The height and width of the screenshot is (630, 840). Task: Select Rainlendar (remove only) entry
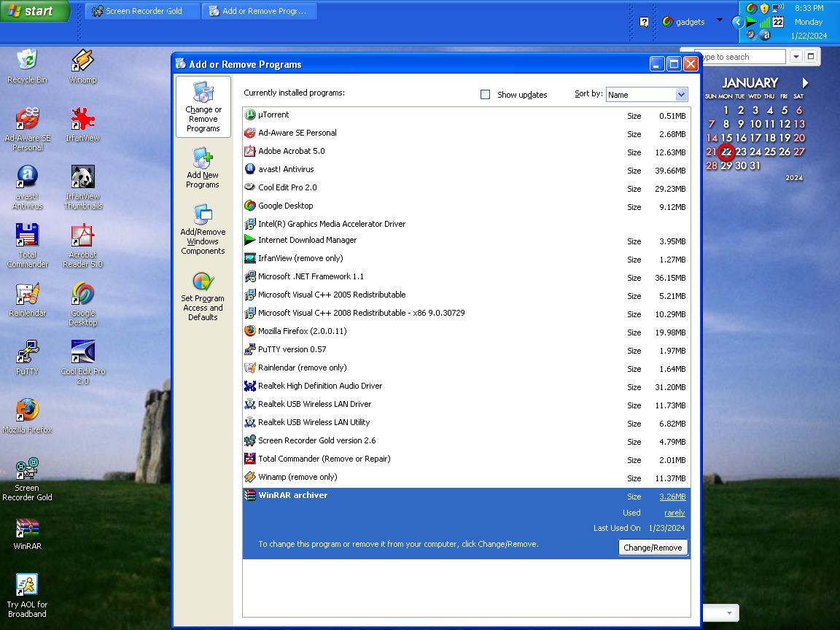click(466, 368)
